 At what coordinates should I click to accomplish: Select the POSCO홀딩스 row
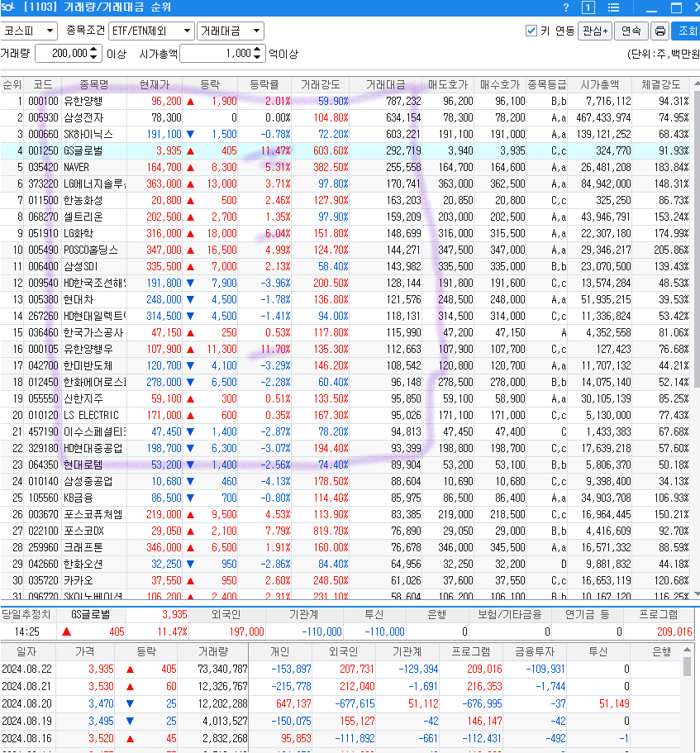pyautogui.click(x=345, y=250)
